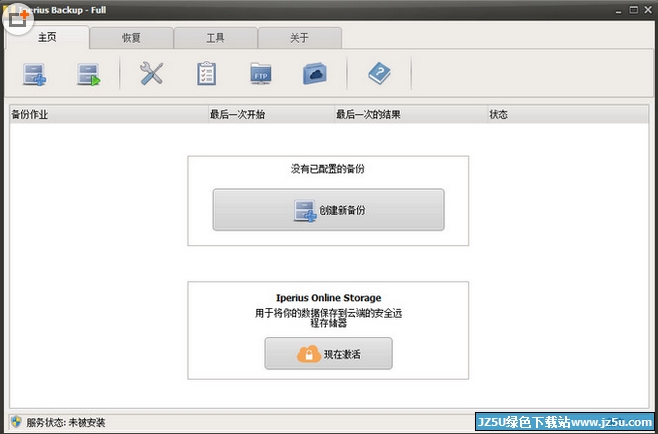Click the 服务状态: 未被安装 status text
Image resolution: width=658 pixels, height=434 pixels.
coord(66,422)
